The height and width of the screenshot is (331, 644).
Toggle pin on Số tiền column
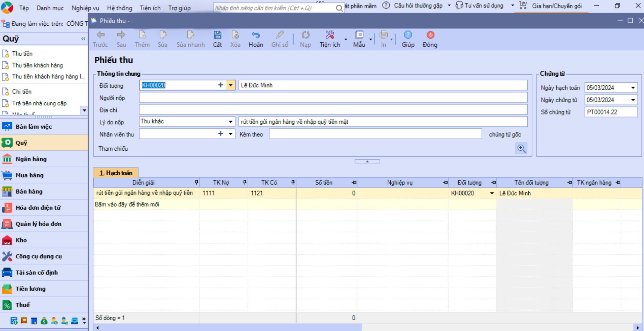pos(354,182)
